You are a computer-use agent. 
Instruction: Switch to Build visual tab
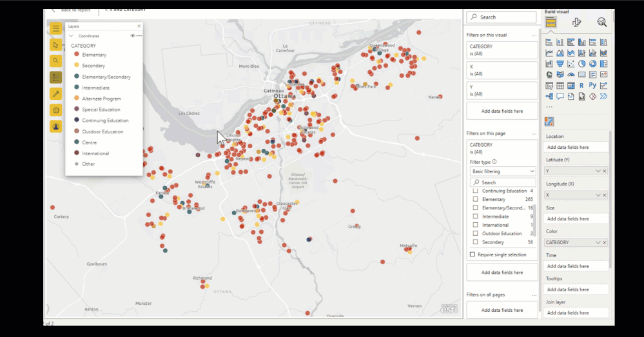(551, 22)
